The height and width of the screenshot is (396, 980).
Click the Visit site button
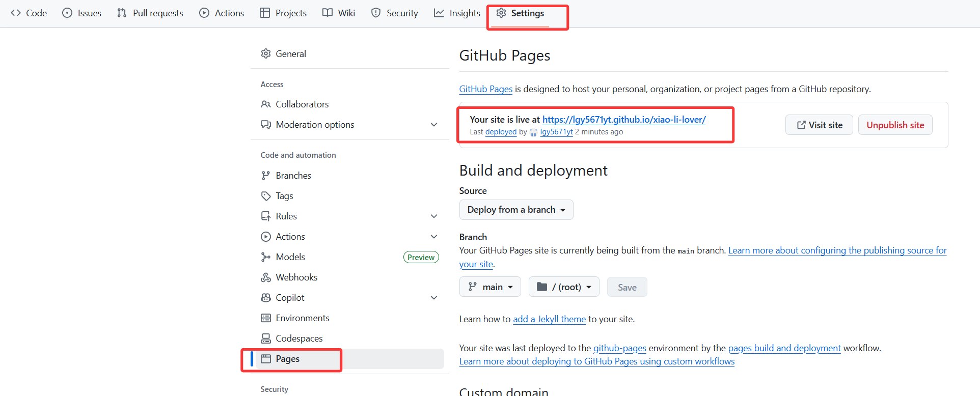point(819,125)
